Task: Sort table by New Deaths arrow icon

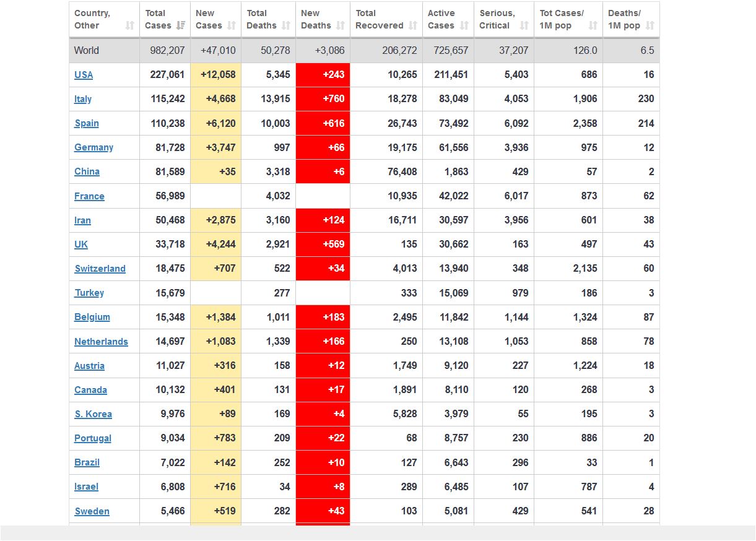Action: pos(341,25)
